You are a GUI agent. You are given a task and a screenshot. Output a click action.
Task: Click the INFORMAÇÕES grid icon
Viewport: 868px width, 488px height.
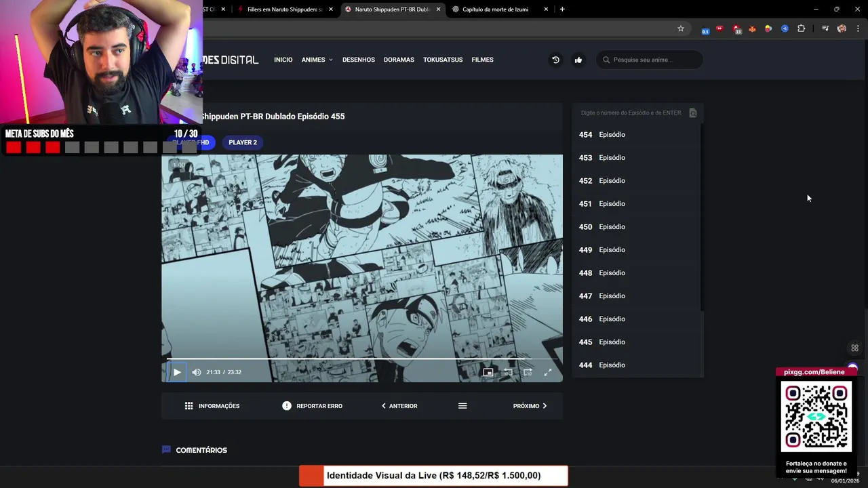pyautogui.click(x=189, y=406)
